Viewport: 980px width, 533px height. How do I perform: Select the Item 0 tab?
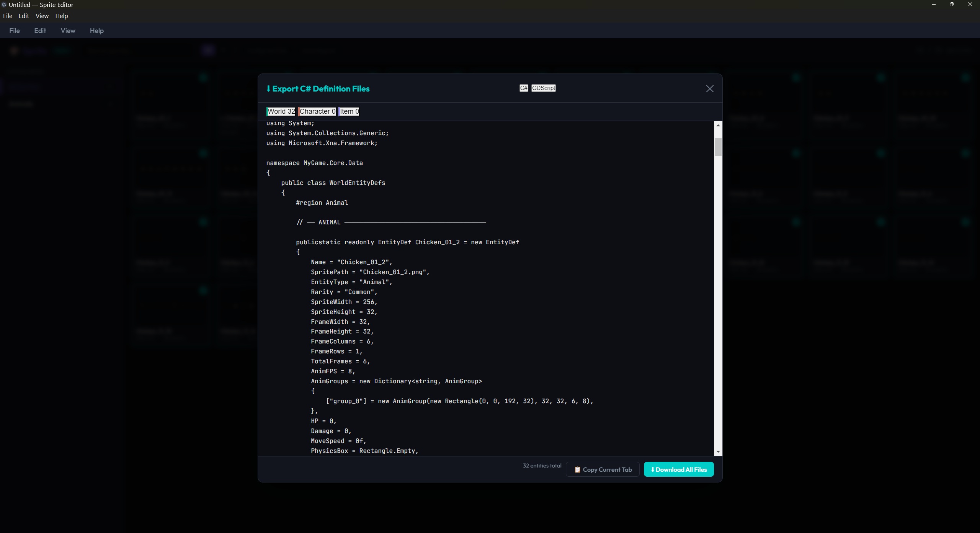pyautogui.click(x=349, y=111)
